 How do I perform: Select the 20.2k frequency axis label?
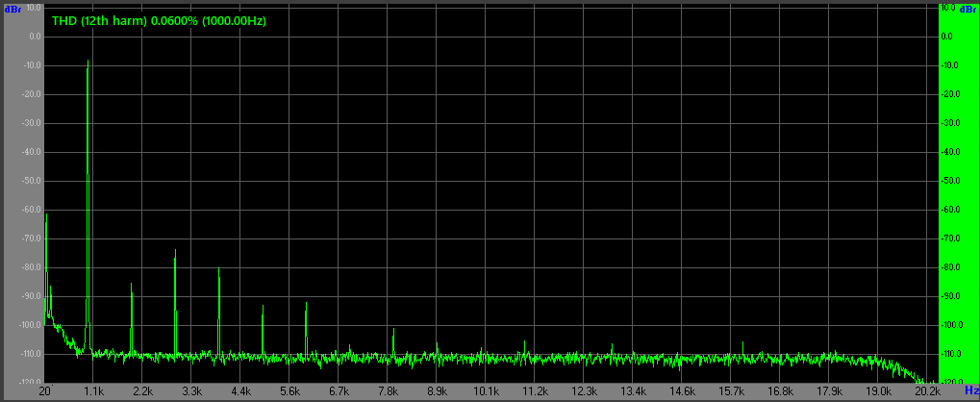coord(927,391)
